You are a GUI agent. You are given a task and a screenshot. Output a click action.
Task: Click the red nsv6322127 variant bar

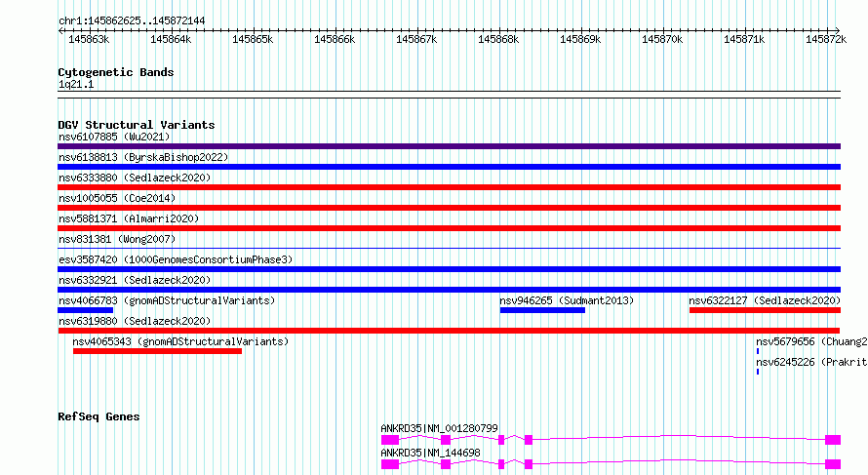coord(765,310)
